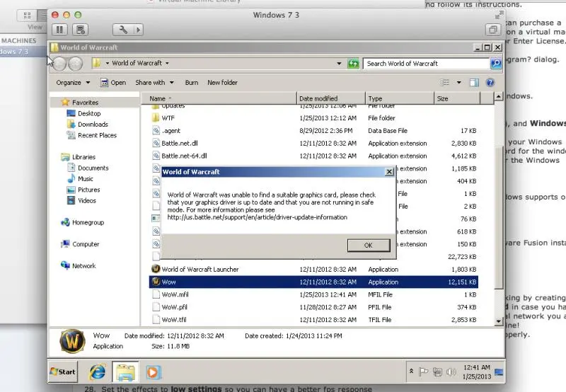The image size is (566, 392).
Task: Expand the arrow beside the wrench tool
Action: [138, 30]
